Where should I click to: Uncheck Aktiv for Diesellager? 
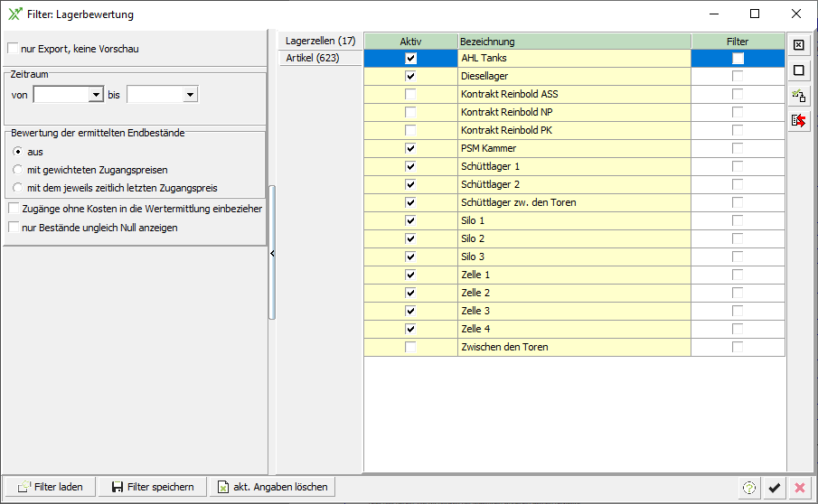tap(411, 77)
